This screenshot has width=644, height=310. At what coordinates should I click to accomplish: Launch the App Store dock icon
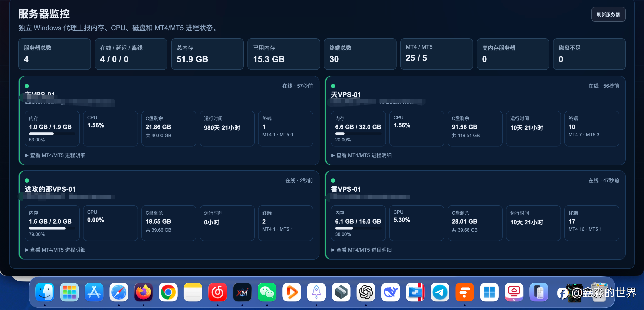click(94, 292)
